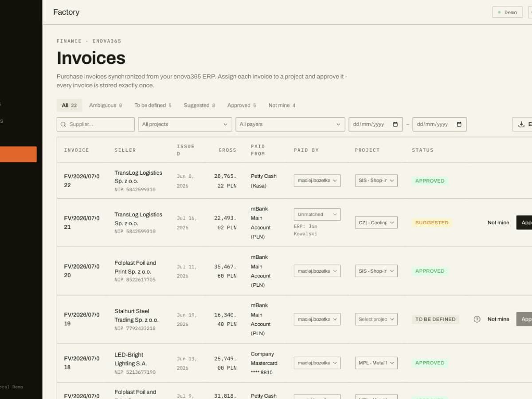Open Paid by dropdown for invoice FV/2026/07/019
Viewport: 532px width, 399px height.
point(317,319)
